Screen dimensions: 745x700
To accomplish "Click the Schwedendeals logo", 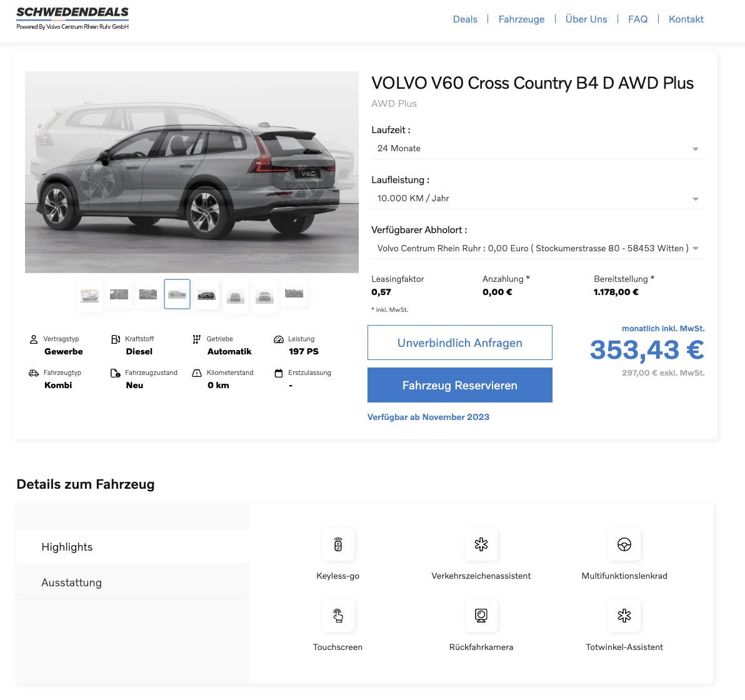I will (x=72, y=18).
